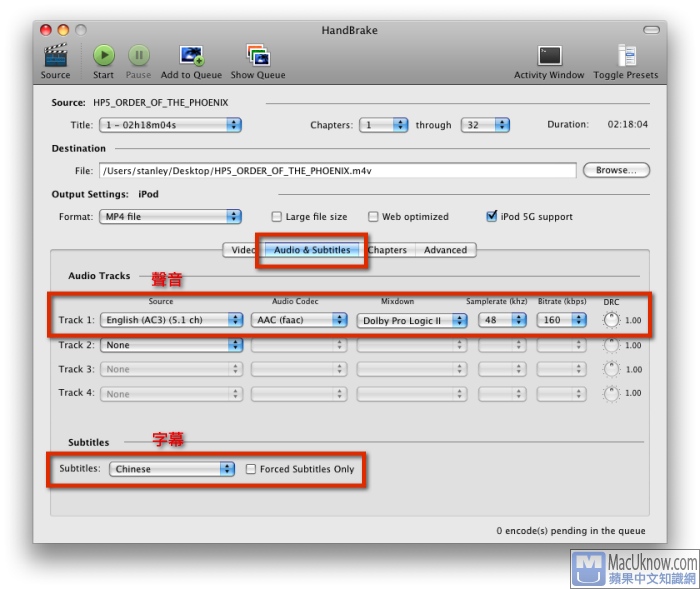This screenshot has width=700, height=589.
Task: Click the Track 1 DRC knob
Action: coord(611,321)
